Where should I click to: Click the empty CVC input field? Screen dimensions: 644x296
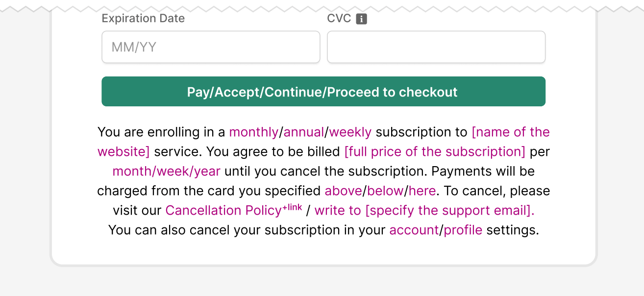[436, 47]
